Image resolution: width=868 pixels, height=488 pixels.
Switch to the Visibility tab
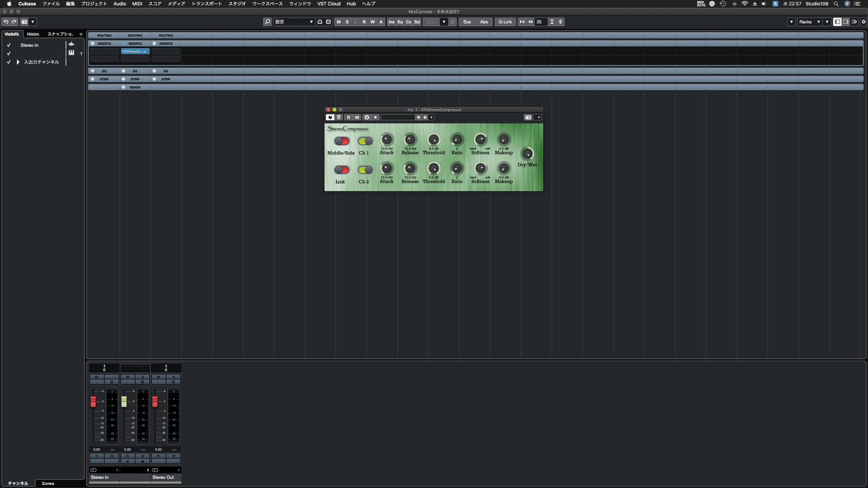[x=12, y=34]
